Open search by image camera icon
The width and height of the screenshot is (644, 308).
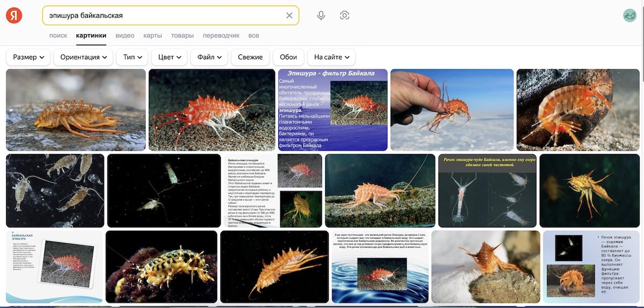tap(345, 16)
